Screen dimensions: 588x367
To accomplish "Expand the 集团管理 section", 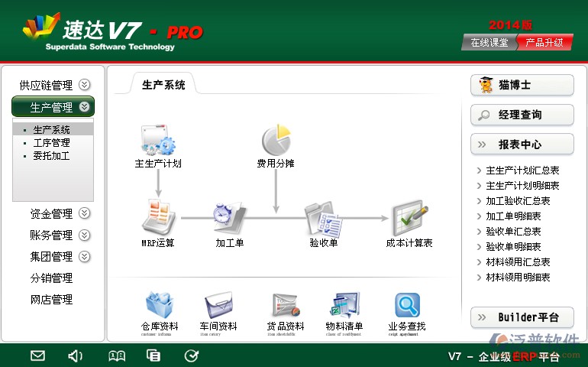I will coord(85,257).
